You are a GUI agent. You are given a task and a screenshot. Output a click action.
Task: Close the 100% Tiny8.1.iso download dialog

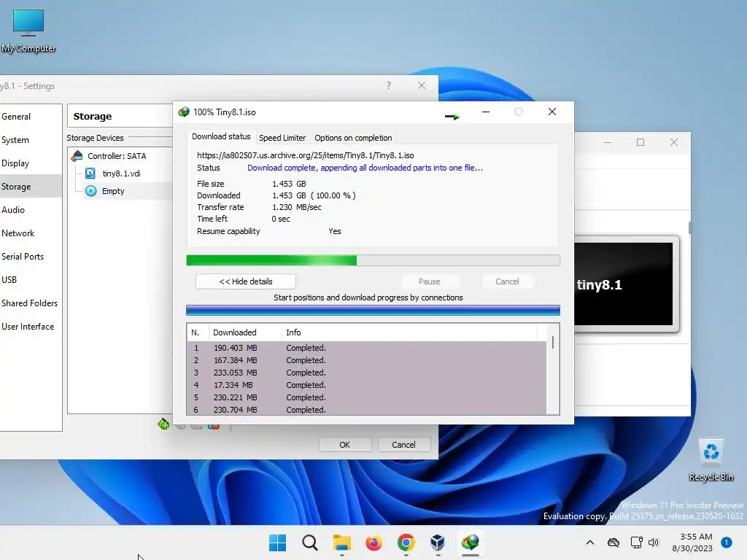[x=552, y=112]
